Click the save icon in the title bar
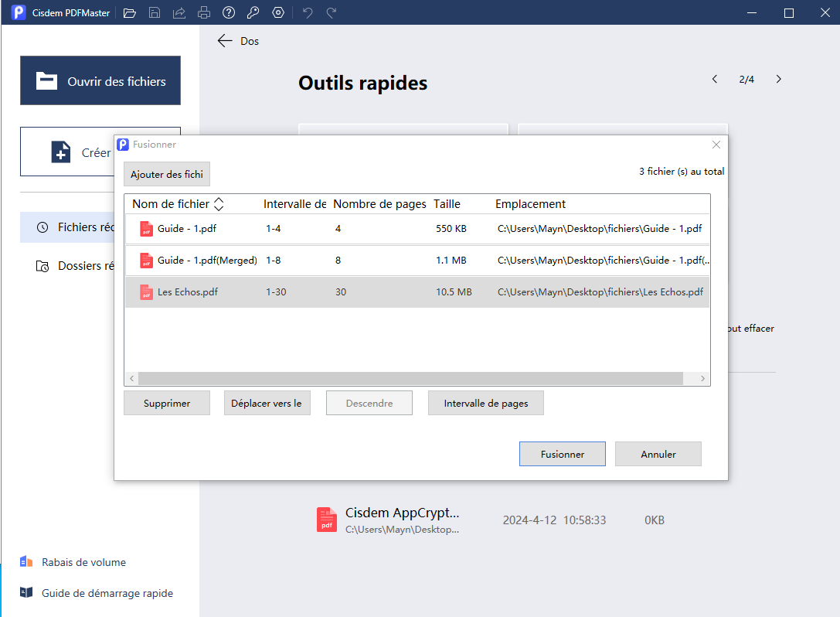 [155, 13]
